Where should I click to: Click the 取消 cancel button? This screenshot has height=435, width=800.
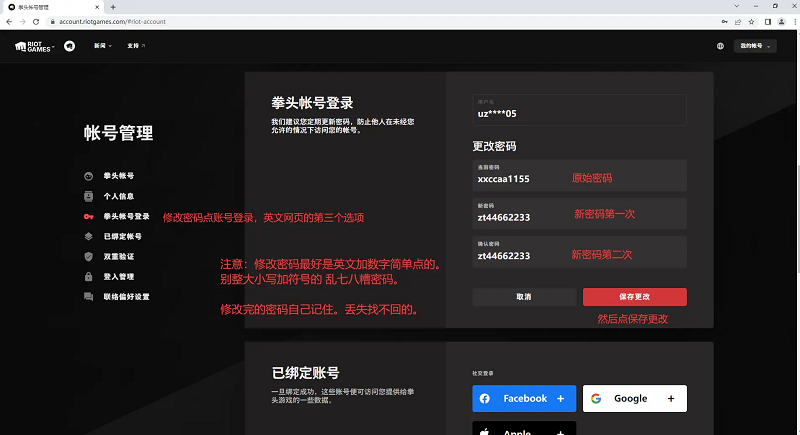click(x=524, y=297)
